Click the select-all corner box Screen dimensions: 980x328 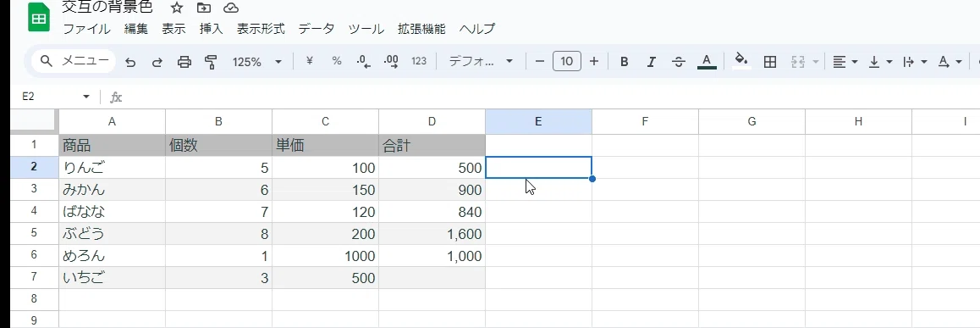point(35,122)
